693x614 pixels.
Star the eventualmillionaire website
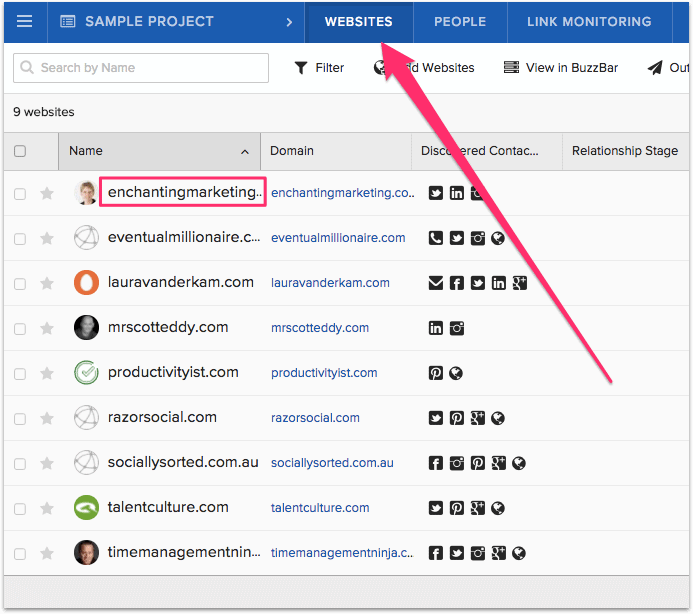pos(47,238)
